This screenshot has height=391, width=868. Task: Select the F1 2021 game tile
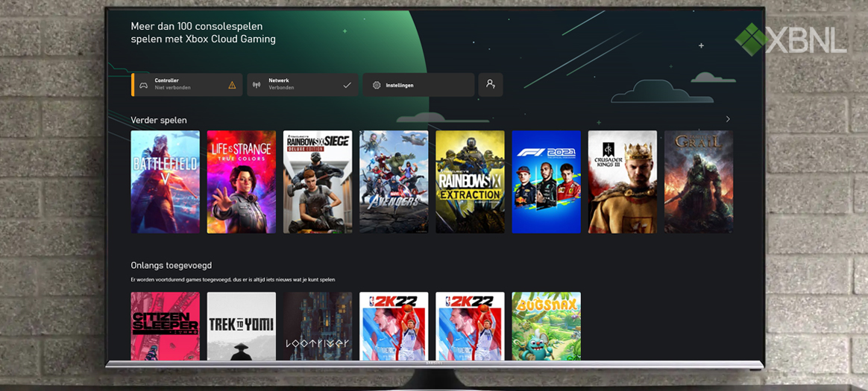[547, 182]
